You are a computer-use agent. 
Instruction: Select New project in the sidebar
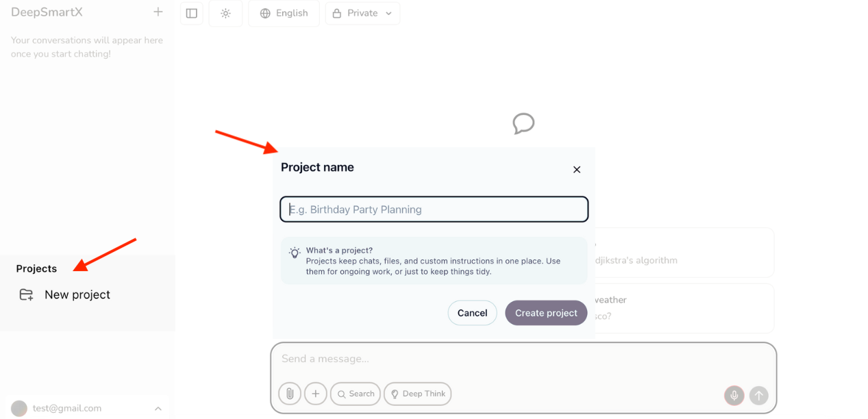[x=77, y=294]
